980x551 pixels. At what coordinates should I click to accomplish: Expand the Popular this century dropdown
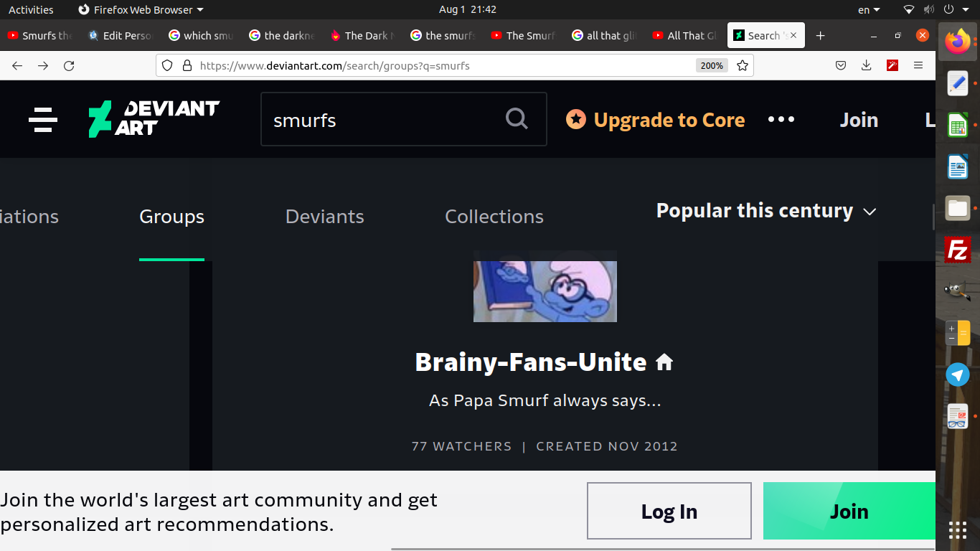click(766, 211)
